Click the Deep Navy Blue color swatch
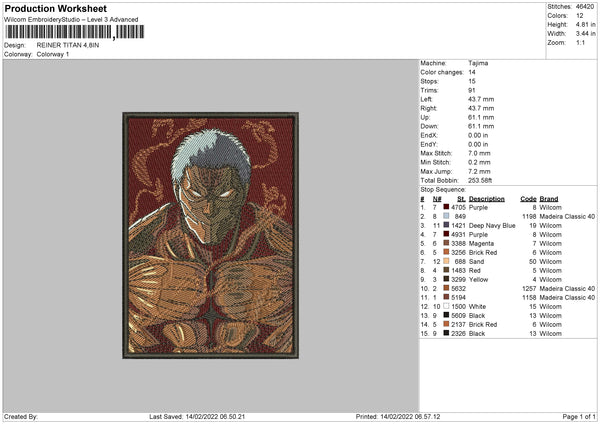Screen dimensions: 600x424 pyautogui.click(x=445, y=226)
